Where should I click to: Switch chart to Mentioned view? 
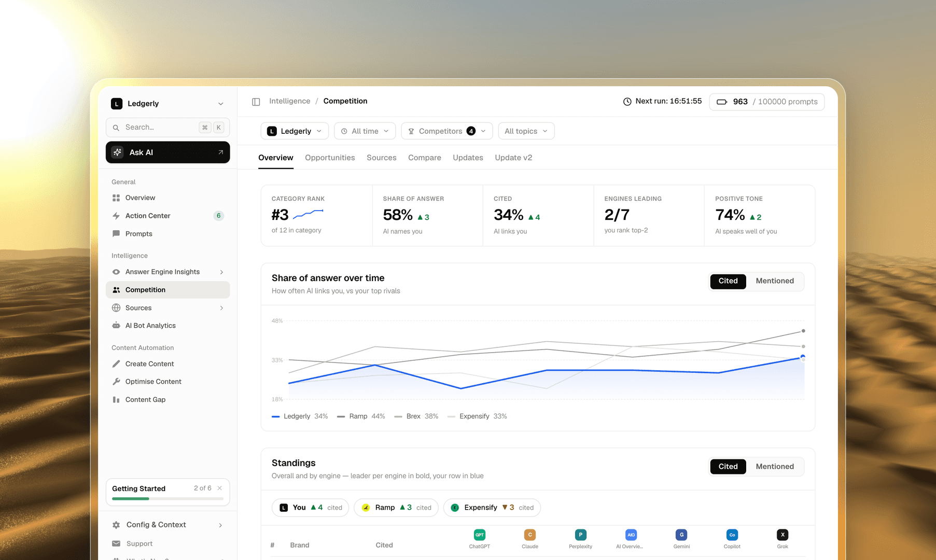pos(775,281)
